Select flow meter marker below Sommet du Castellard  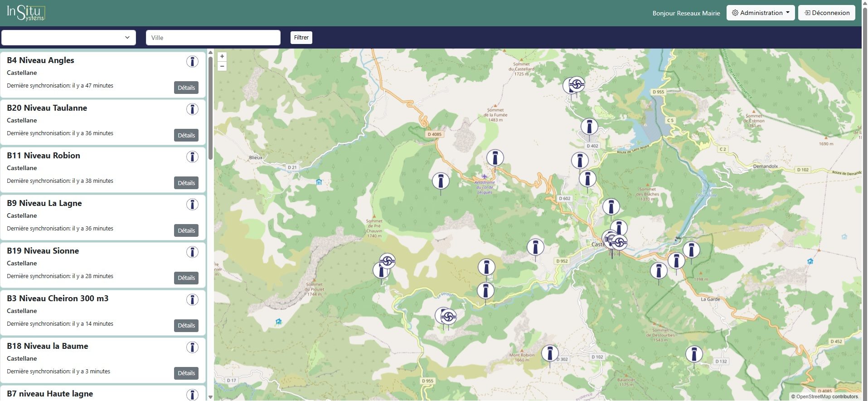[577, 84]
